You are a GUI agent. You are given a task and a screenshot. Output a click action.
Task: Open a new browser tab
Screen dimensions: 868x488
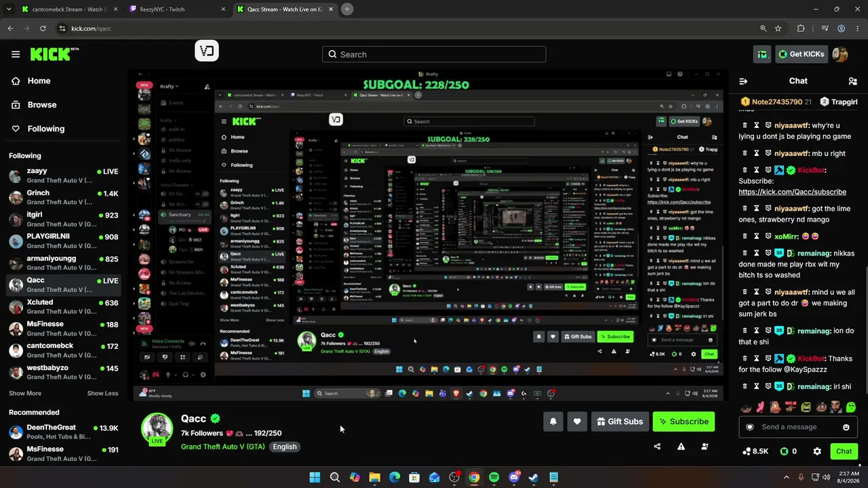347,9
